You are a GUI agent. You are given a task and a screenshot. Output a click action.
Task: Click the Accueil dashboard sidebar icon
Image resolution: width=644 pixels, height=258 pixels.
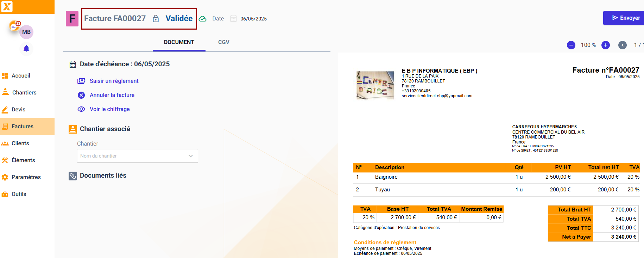[5, 76]
